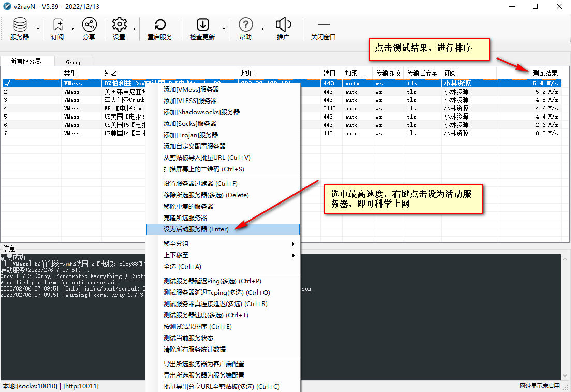The width and height of the screenshot is (571, 392).
Task: Switch to the Group tab
Action: (74, 62)
